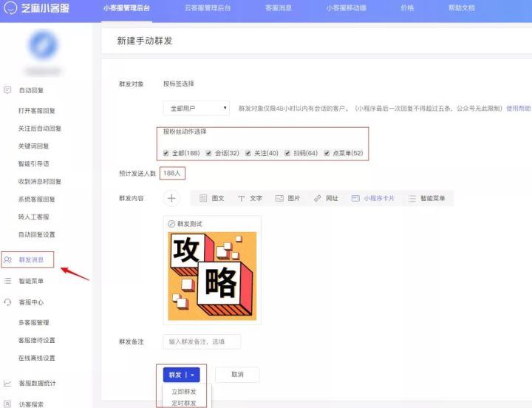The image size is (532, 408).
Task: Click the 群发消息 people icon
Action: 7,260
